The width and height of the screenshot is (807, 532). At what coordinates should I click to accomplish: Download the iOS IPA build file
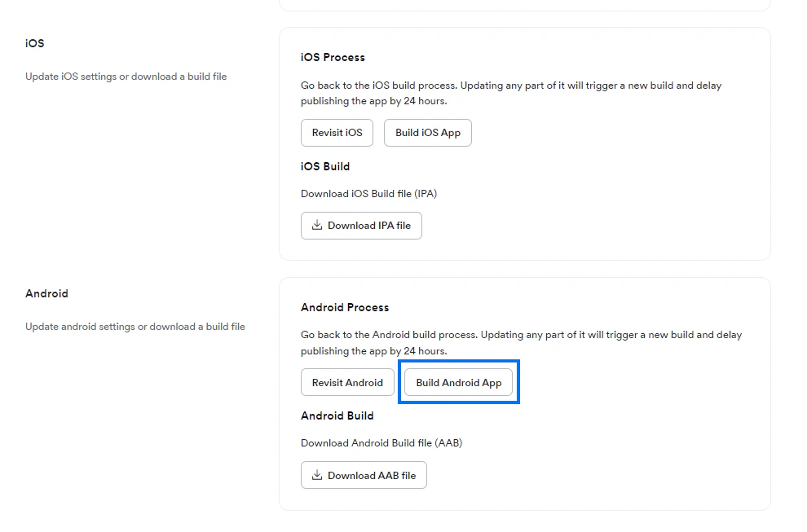pos(361,225)
